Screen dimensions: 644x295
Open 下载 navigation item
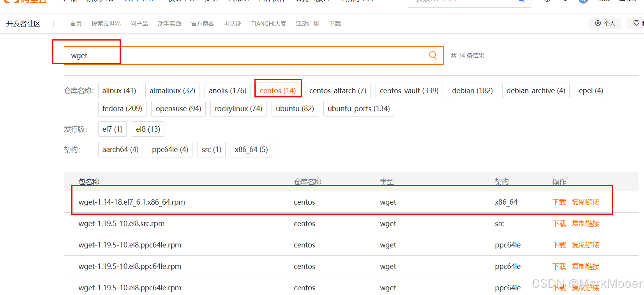335,24
